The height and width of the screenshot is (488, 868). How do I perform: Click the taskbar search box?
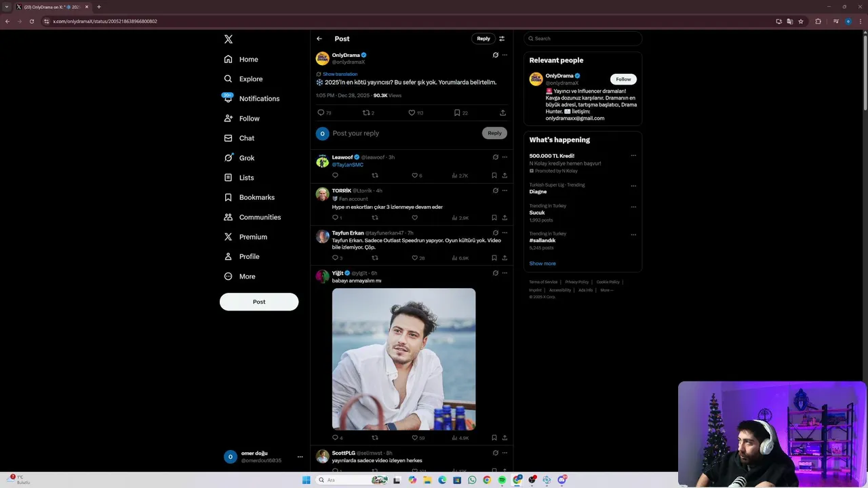point(353,480)
